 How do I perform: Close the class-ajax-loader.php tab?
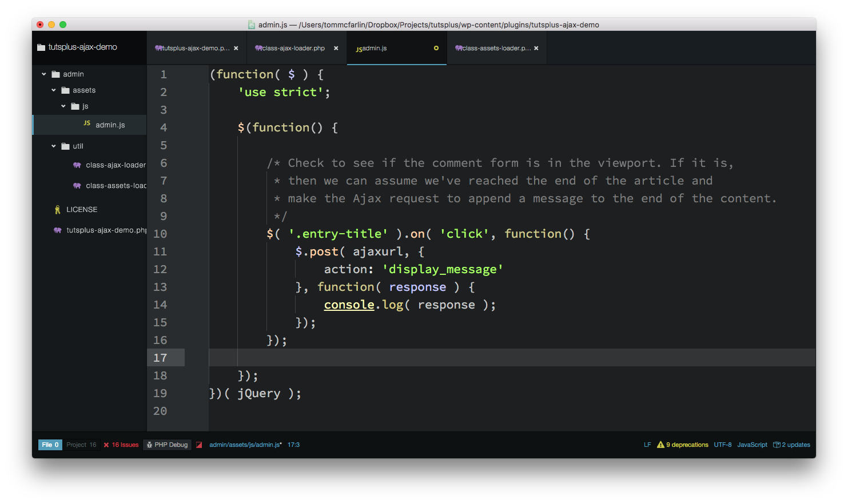[x=336, y=49]
